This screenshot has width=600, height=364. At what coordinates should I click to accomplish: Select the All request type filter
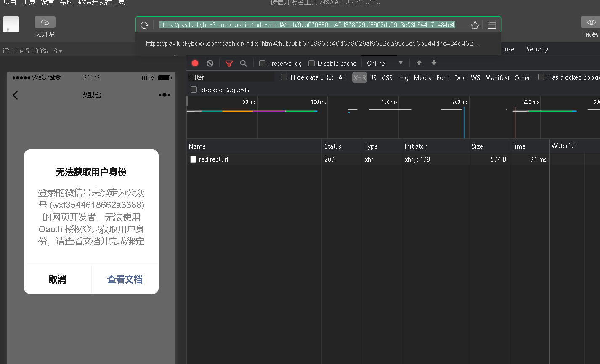coord(342,78)
